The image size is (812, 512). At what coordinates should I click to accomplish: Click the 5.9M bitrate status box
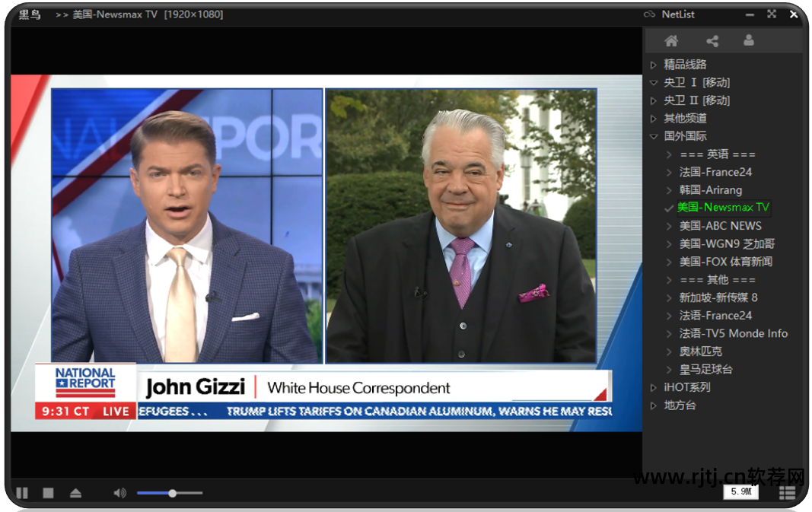740,491
